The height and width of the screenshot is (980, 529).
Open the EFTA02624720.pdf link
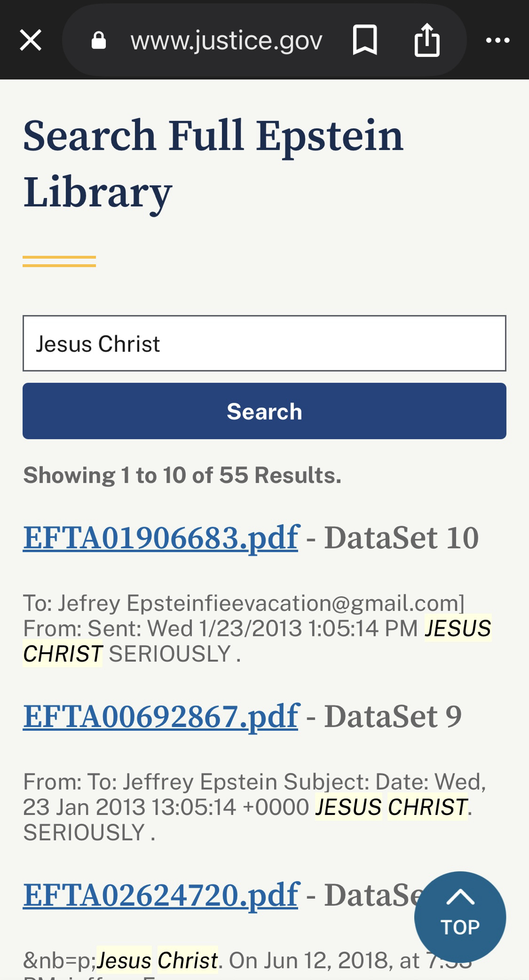(x=161, y=895)
